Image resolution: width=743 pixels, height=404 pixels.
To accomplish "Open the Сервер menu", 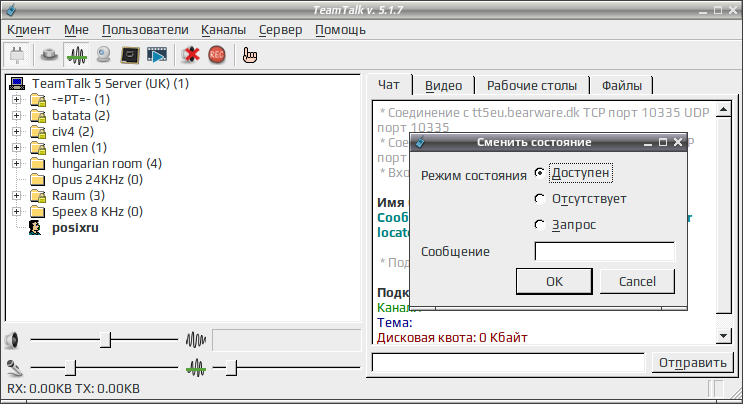I will coord(281,30).
